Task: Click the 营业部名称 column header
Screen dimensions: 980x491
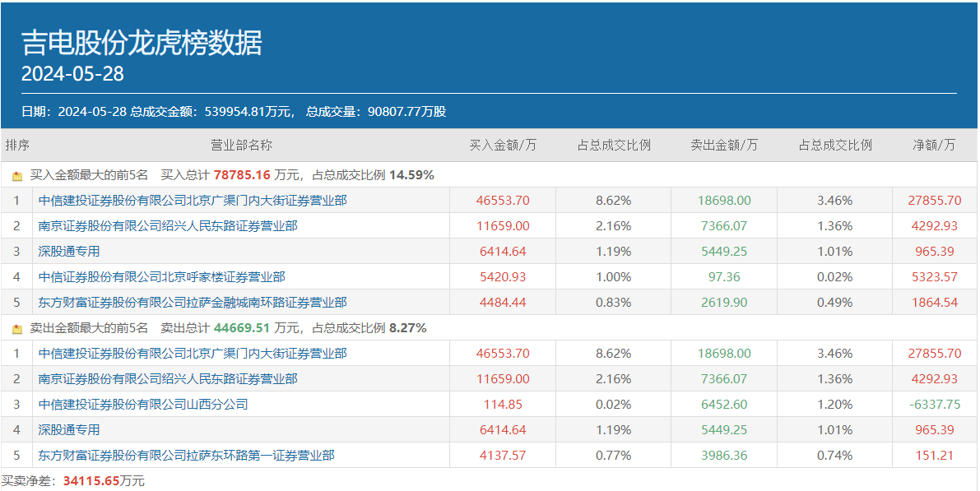Action: click(x=241, y=146)
